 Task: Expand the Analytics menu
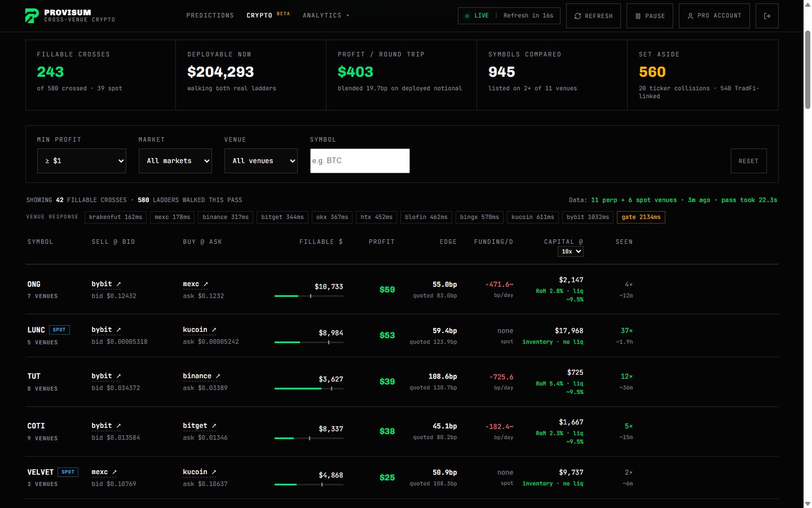(326, 16)
